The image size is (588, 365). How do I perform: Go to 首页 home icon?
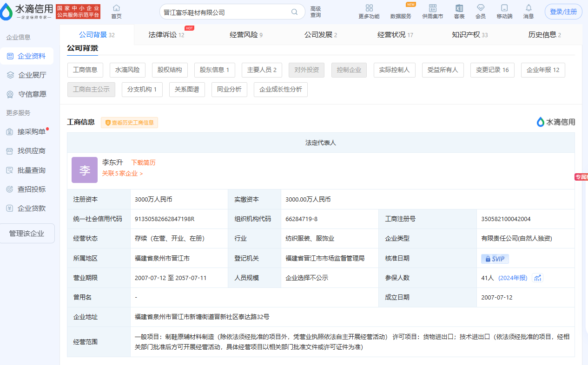[116, 12]
